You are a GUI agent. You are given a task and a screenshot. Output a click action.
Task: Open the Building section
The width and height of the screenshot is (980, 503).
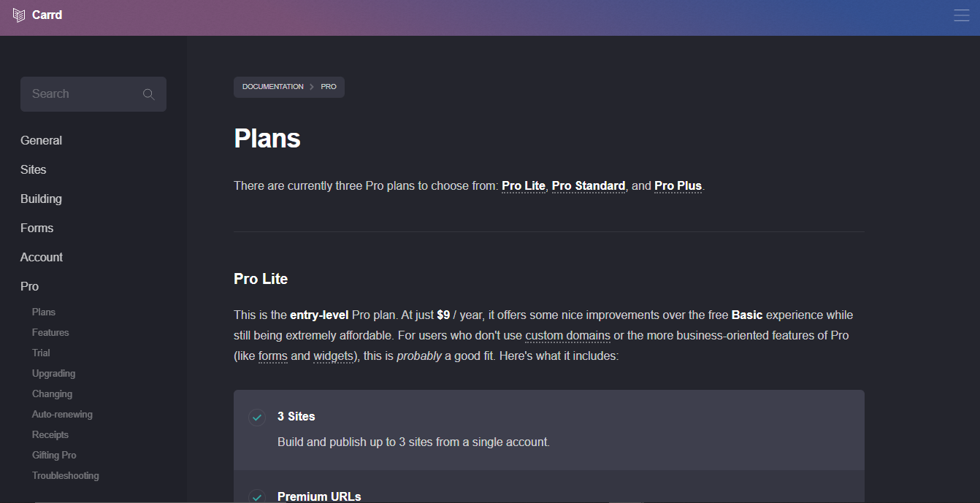41,199
